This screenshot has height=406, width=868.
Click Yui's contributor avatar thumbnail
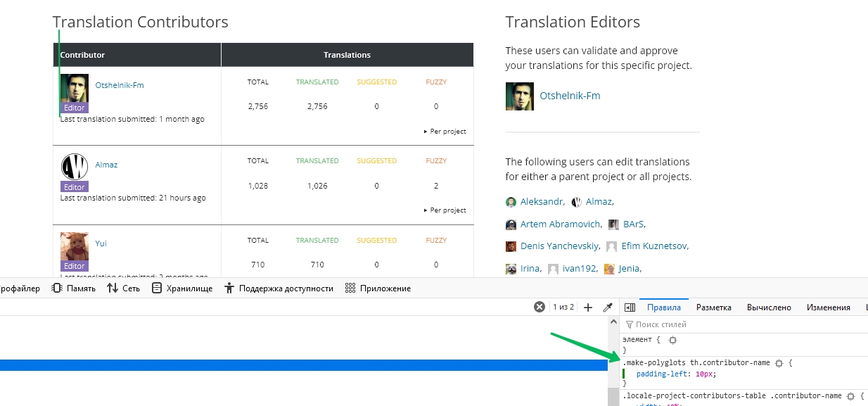(x=74, y=246)
